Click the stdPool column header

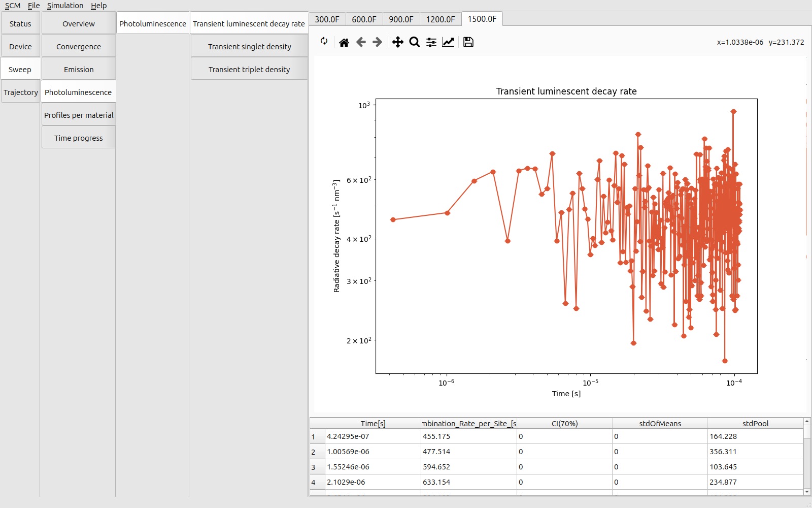(x=755, y=424)
